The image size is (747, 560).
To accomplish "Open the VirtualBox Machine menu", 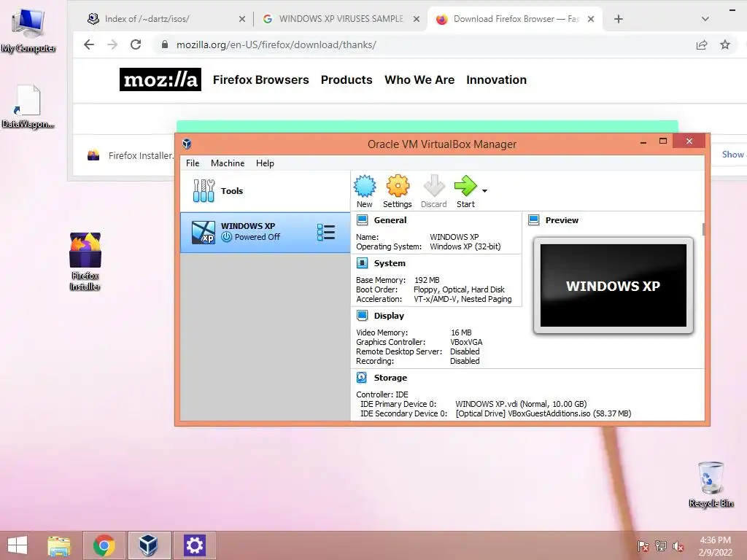I will 228,163.
